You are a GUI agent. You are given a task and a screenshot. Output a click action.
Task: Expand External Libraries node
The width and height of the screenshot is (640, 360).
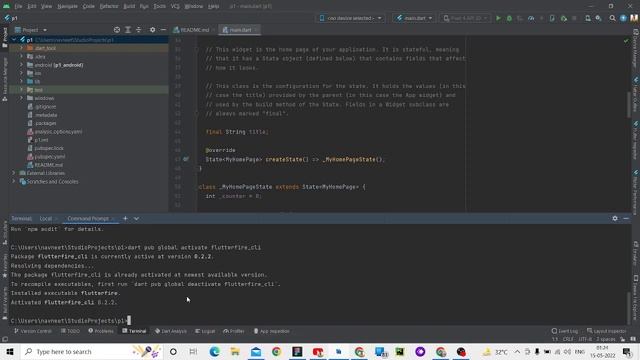[x=13, y=173]
